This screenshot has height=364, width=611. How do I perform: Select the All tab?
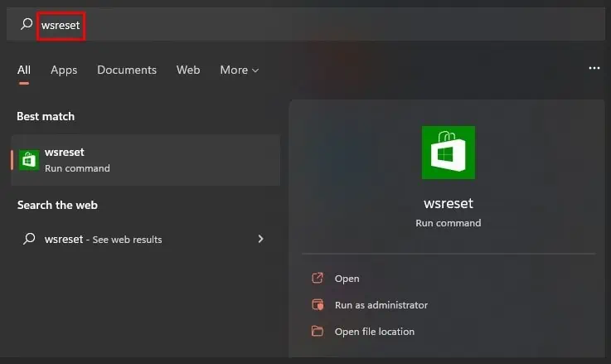click(24, 70)
